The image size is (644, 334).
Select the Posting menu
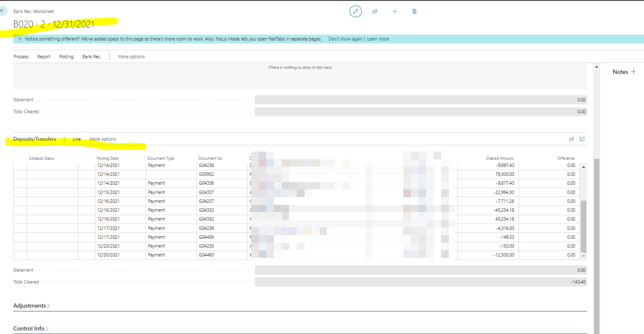pos(66,56)
